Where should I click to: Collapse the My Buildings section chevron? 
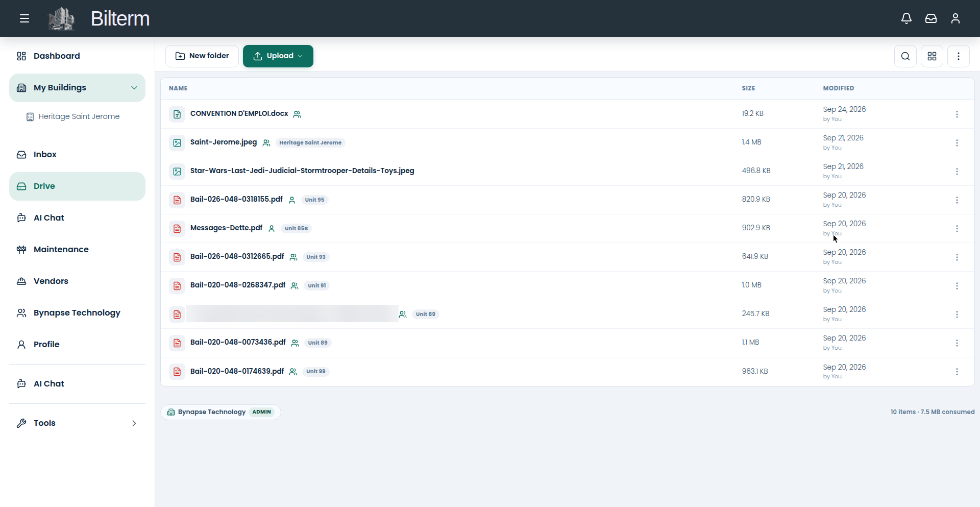pyautogui.click(x=134, y=88)
